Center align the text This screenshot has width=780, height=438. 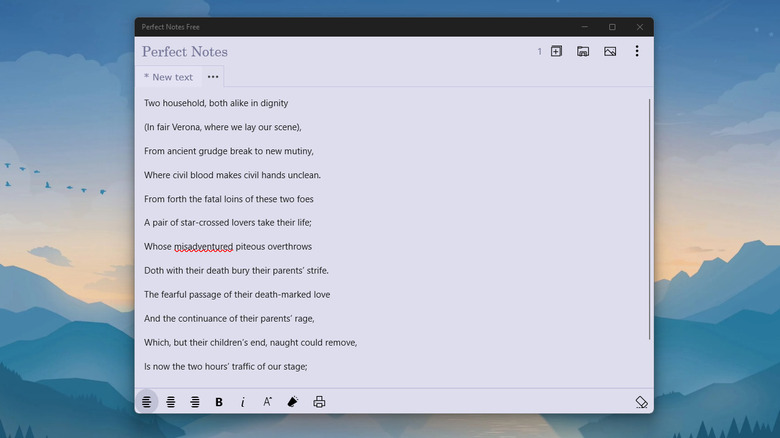[x=171, y=402]
